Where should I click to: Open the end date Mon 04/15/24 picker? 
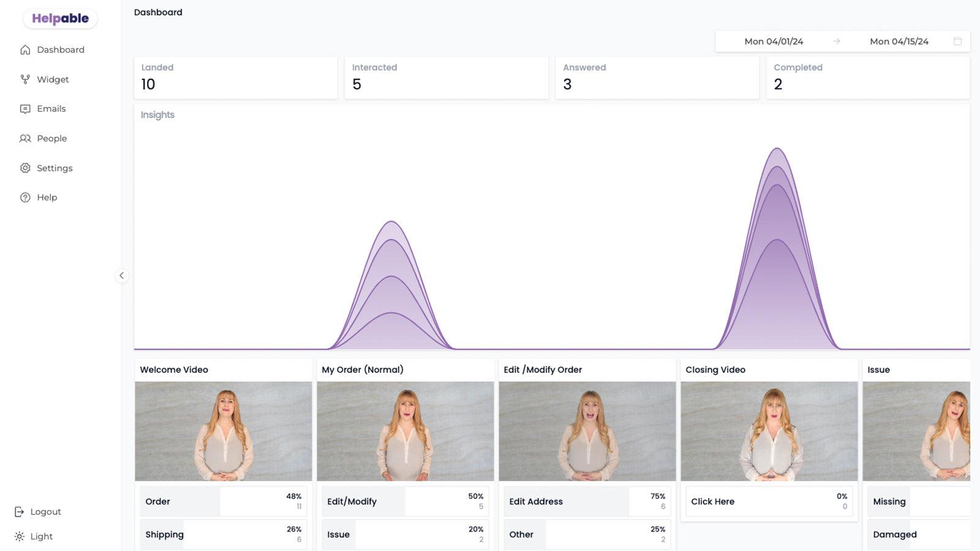point(899,41)
